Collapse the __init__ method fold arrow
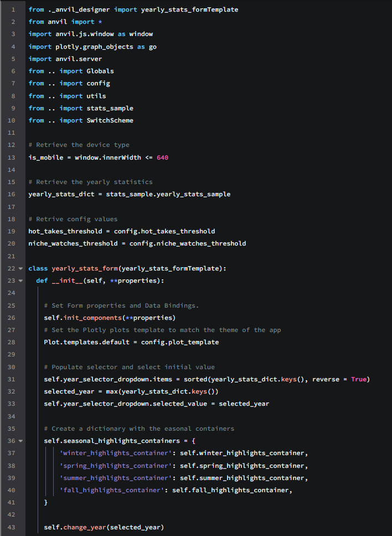 [20, 281]
